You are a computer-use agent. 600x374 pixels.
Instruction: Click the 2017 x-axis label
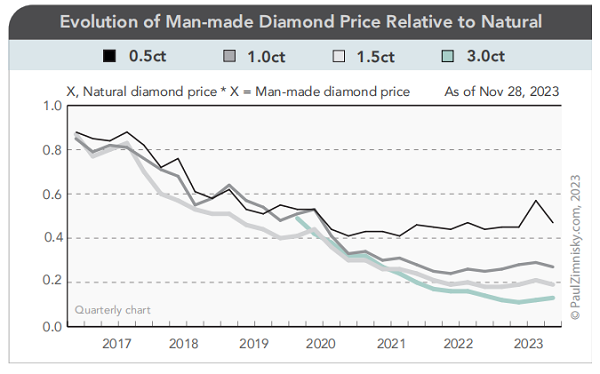click(x=116, y=344)
